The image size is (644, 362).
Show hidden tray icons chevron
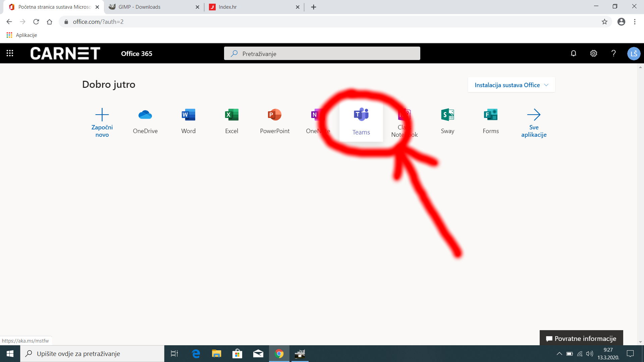[x=559, y=354]
